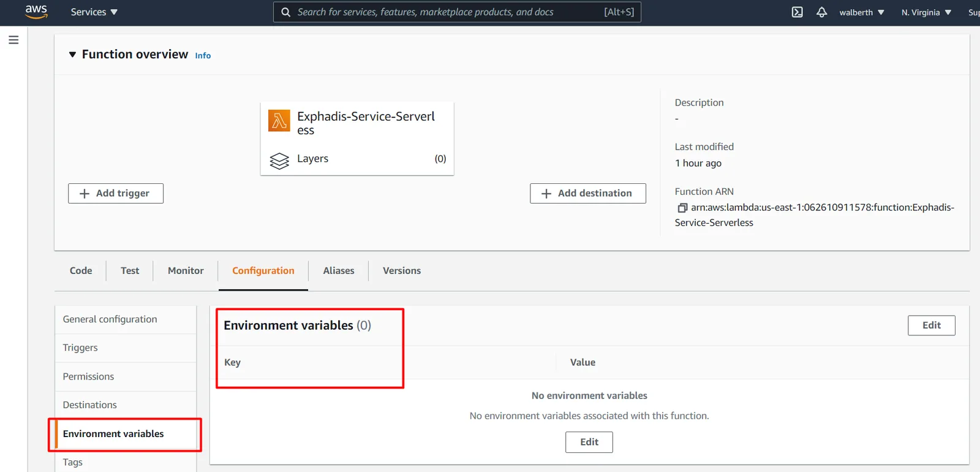The image size is (980, 472).
Task: Open the hamburger side navigation menu
Action: (13, 40)
